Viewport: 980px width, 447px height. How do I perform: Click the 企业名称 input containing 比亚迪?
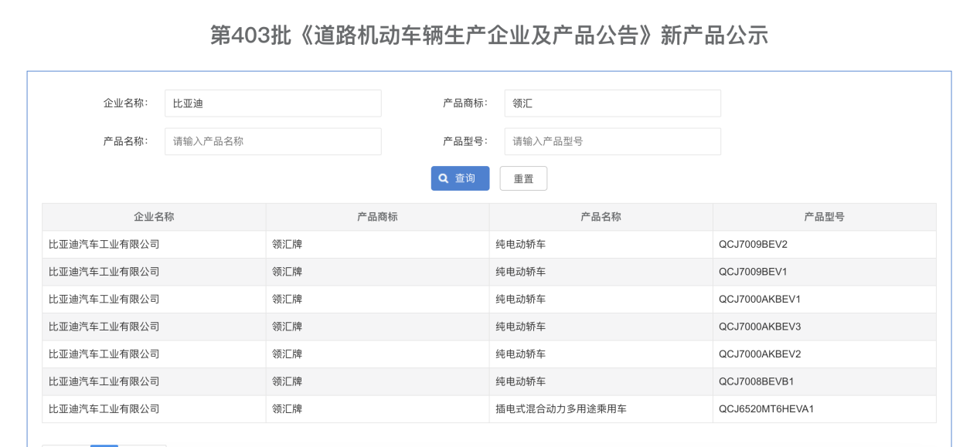(273, 103)
